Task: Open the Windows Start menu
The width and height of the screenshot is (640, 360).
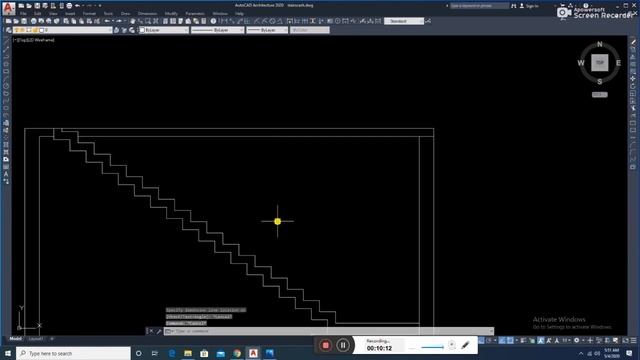Action: tap(8, 353)
